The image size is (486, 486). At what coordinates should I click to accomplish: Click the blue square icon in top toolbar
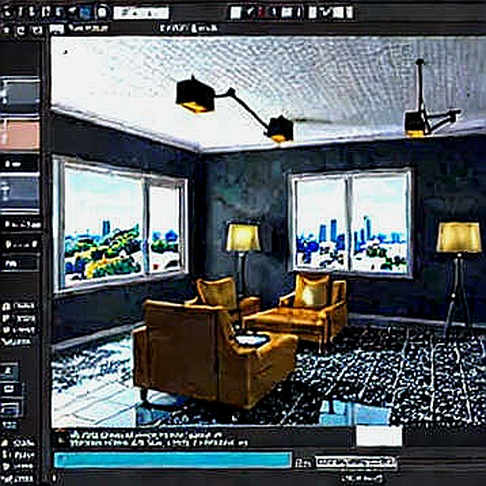pos(86,13)
